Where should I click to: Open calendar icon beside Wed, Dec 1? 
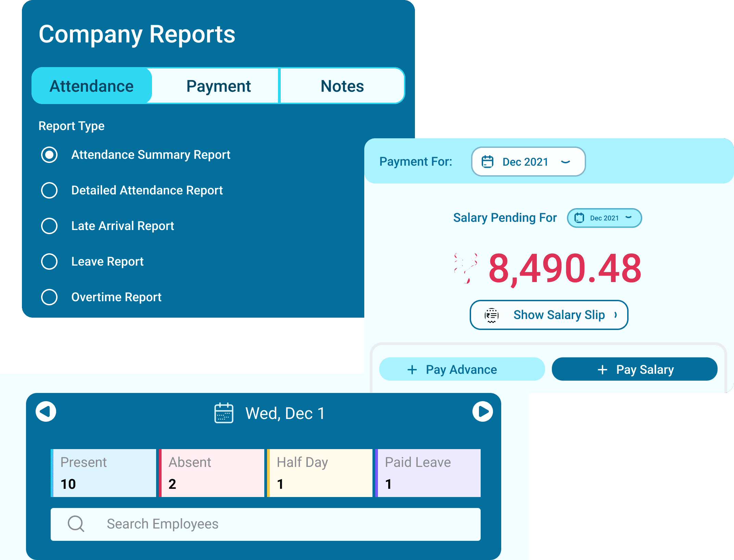pyautogui.click(x=224, y=413)
